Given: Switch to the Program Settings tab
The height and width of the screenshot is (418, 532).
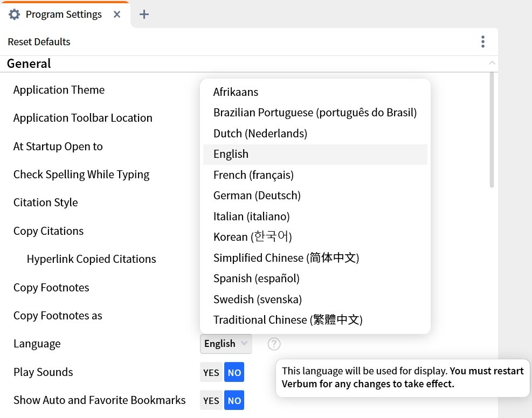Looking at the screenshot, I should [x=65, y=15].
